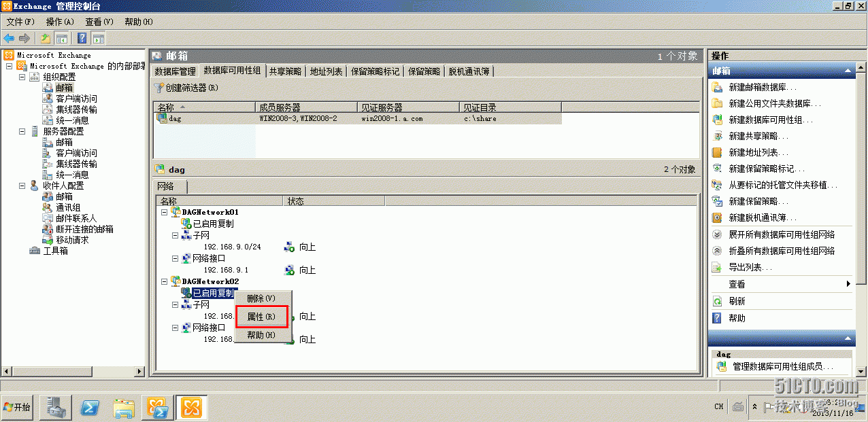Viewport: 868px width, 422px height.
Task: Collapse the 组织配置 tree node
Action: click(x=22, y=77)
